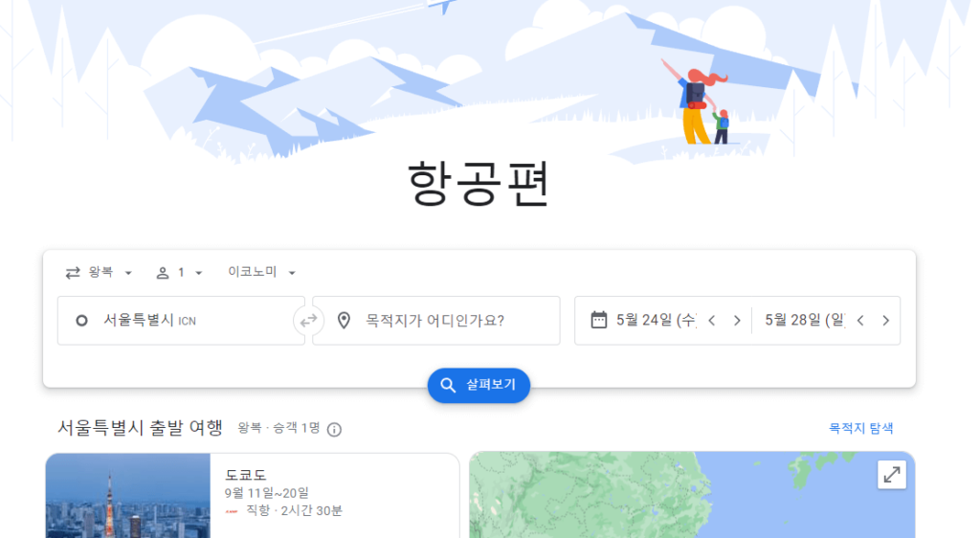Move return date one day later
This screenshot has height=538, width=980.
pyautogui.click(x=885, y=321)
